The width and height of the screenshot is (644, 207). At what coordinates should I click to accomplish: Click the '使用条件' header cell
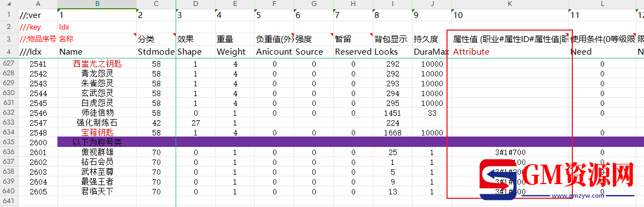(x=602, y=39)
